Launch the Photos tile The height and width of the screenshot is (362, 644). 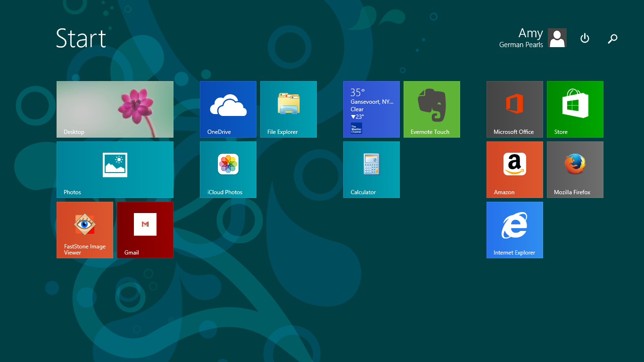point(115,170)
